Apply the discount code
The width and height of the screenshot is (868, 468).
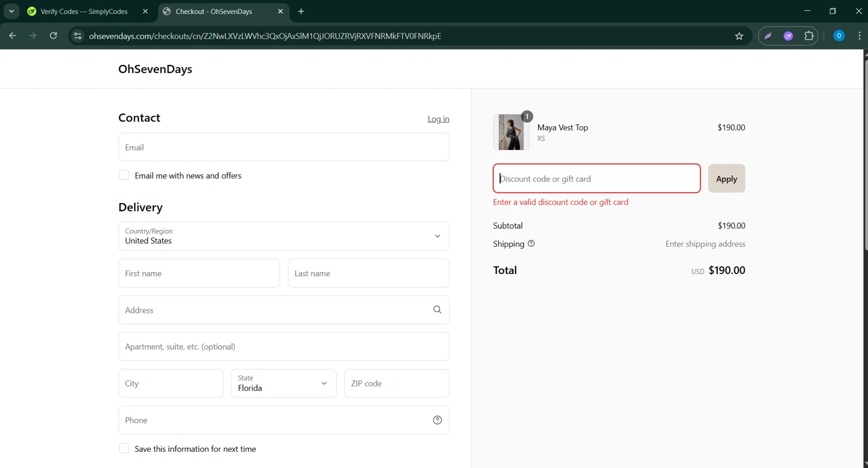tap(727, 178)
